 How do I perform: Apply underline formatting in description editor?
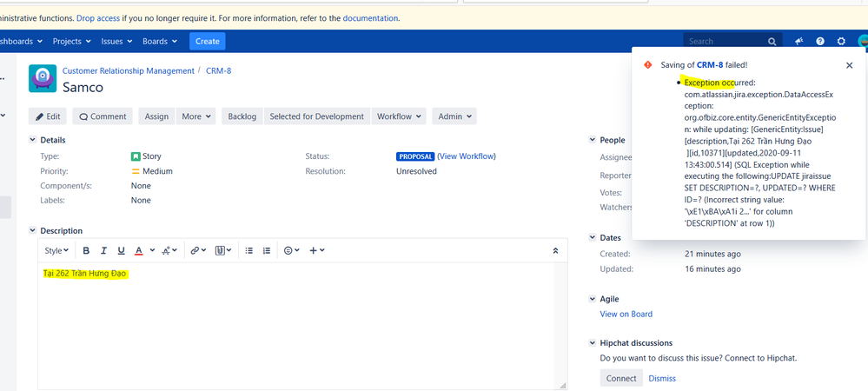(121, 250)
